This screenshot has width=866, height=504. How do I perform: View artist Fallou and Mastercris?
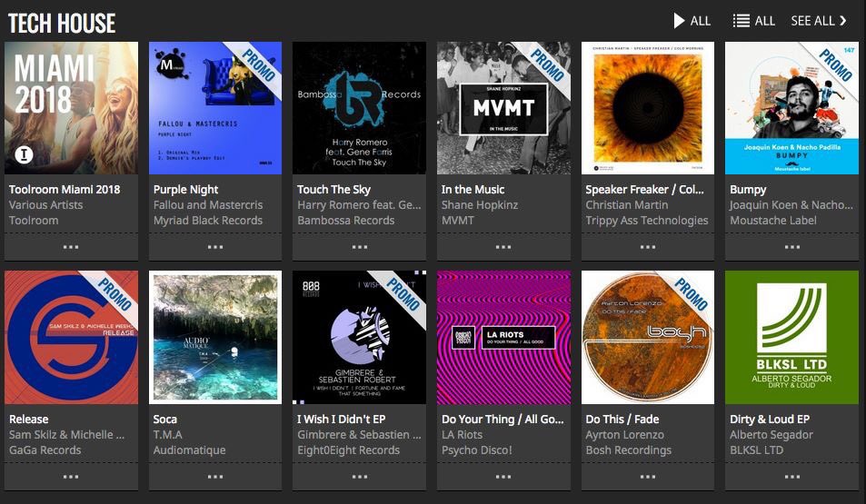click(x=208, y=205)
